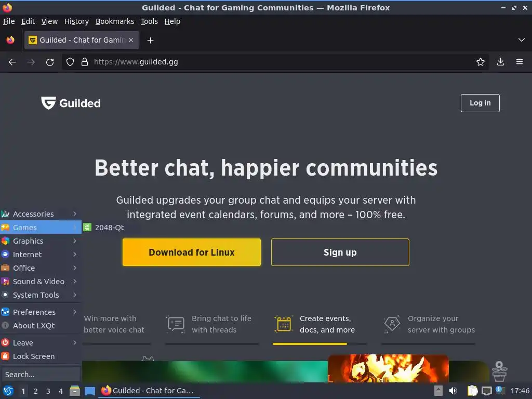Go back with the browser back arrow
This screenshot has height=399, width=532.
[12, 62]
